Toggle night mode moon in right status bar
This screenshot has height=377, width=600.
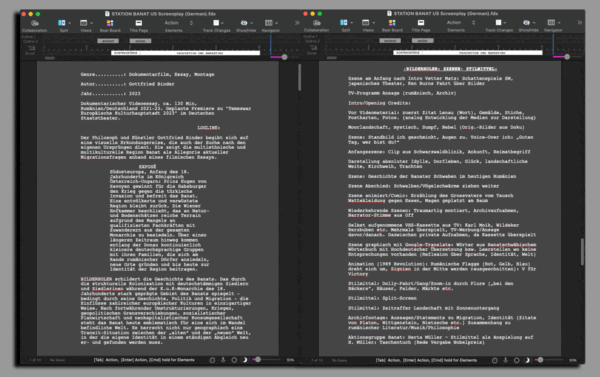(x=527, y=360)
